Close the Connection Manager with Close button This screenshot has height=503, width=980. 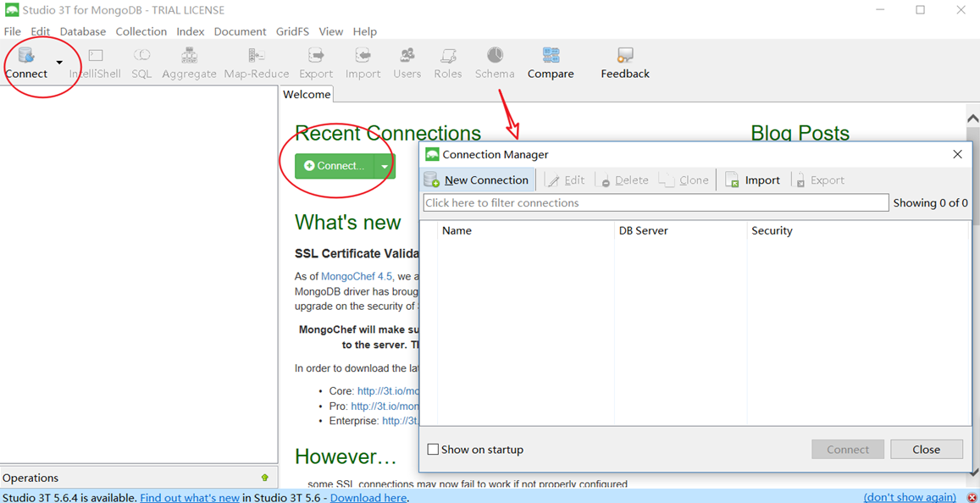(x=926, y=449)
